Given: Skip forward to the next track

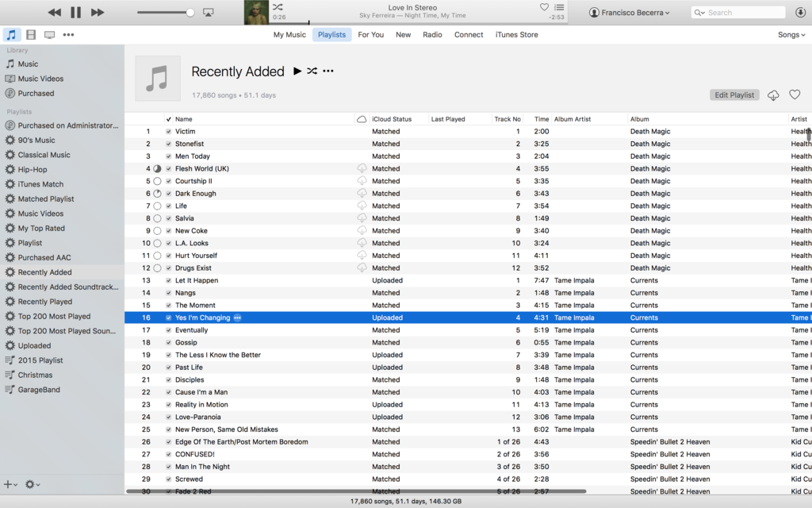Looking at the screenshot, I should click(x=98, y=13).
